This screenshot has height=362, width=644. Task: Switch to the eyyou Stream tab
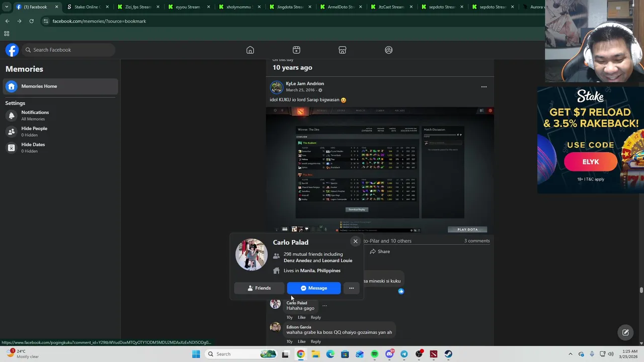(188, 7)
